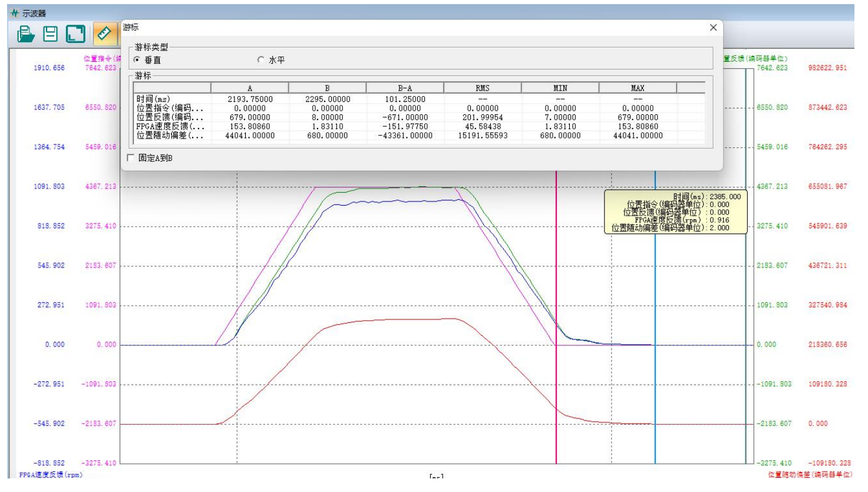The height and width of the screenshot is (492, 868).
Task: Click the MIN column header
Action: point(560,88)
